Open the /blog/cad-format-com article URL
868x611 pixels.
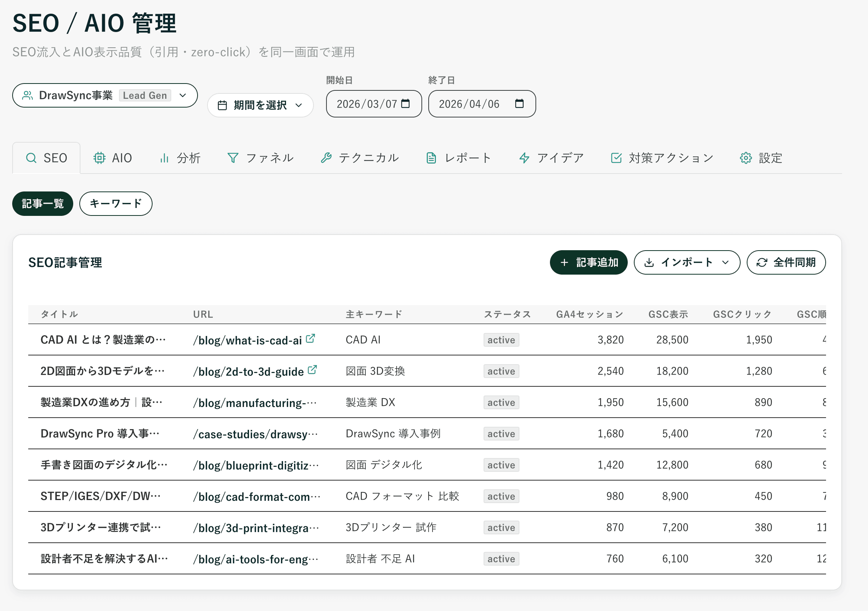tap(256, 496)
